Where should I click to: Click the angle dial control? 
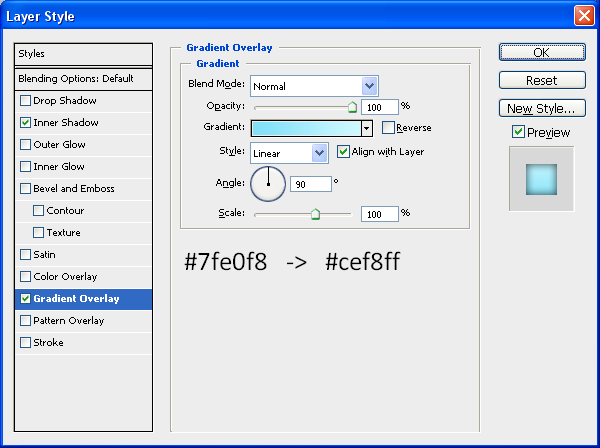tap(268, 184)
